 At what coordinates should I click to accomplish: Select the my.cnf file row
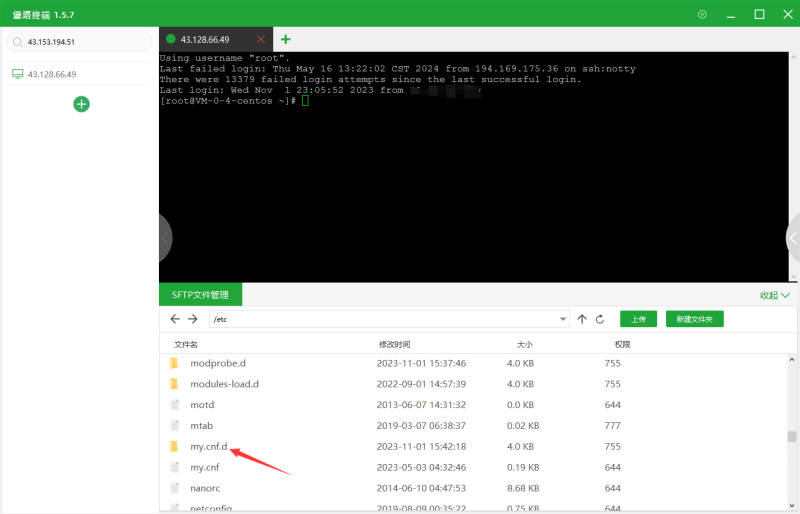click(x=473, y=468)
